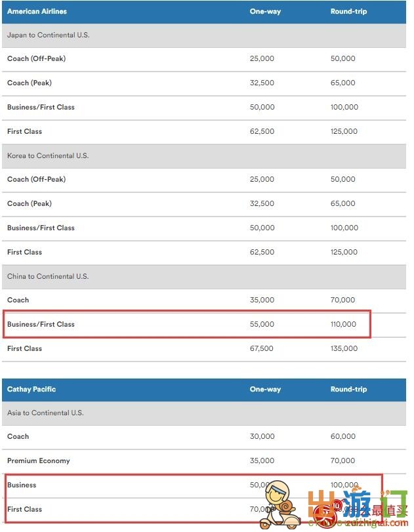Click the One-way column header for American Airlines
Screen dimensions: 414x532
pos(265,12)
